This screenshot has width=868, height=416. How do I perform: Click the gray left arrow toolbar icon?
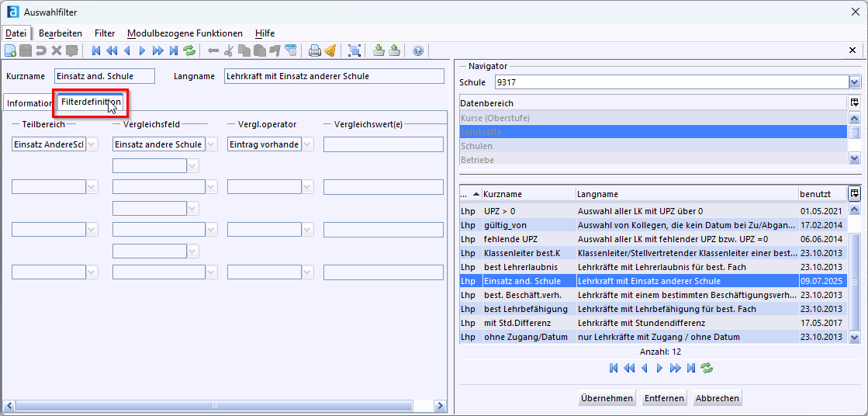coord(213,51)
